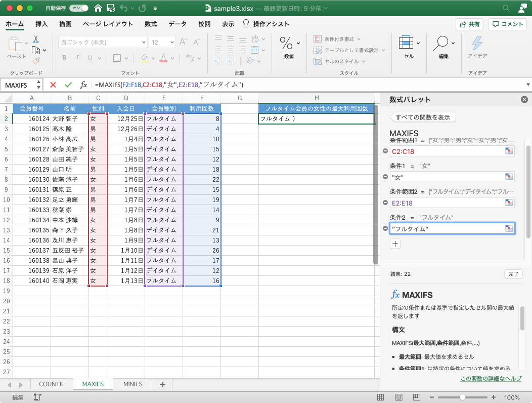Click the Paste clipboard icon

click(x=15, y=44)
